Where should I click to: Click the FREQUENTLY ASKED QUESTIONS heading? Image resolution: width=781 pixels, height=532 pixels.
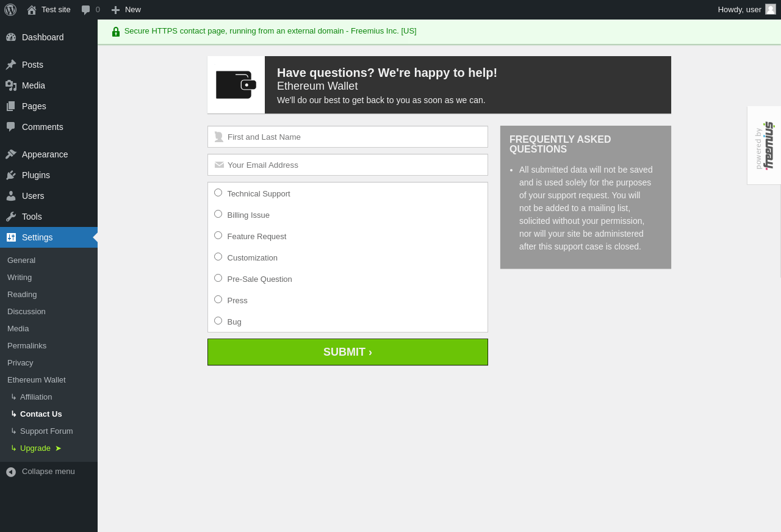click(x=560, y=145)
